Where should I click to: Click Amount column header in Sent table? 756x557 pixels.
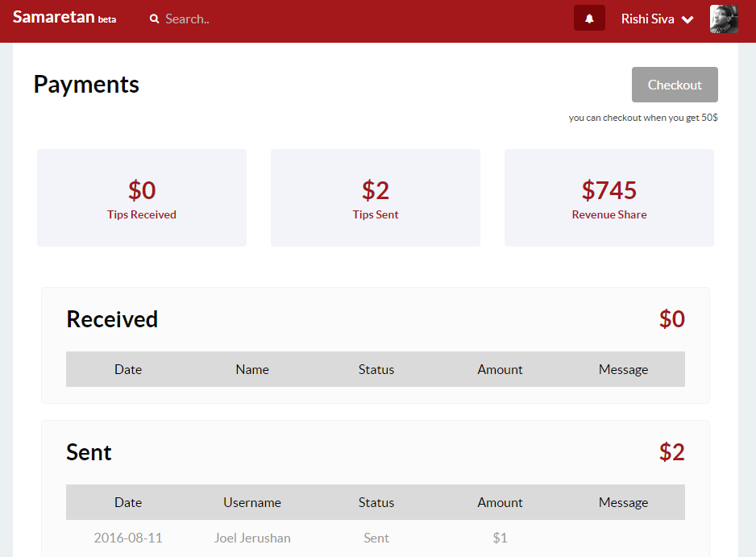[x=500, y=502]
